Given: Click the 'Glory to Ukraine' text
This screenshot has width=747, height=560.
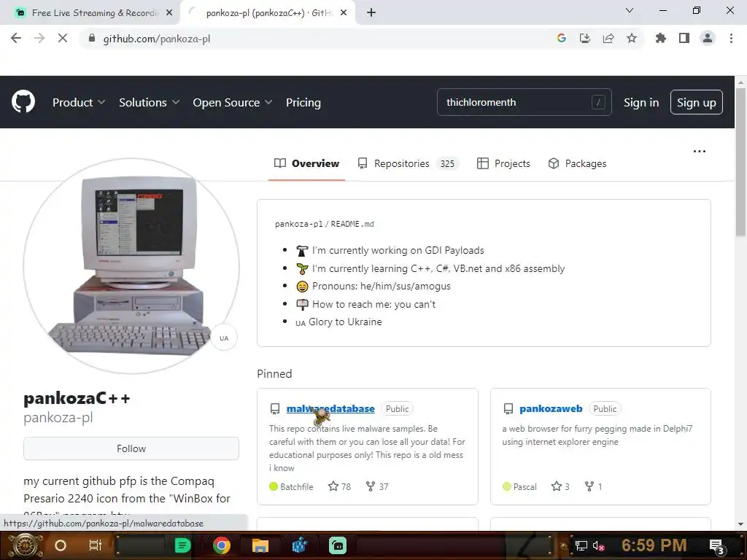Looking at the screenshot, I should click(x=345, y=322).
